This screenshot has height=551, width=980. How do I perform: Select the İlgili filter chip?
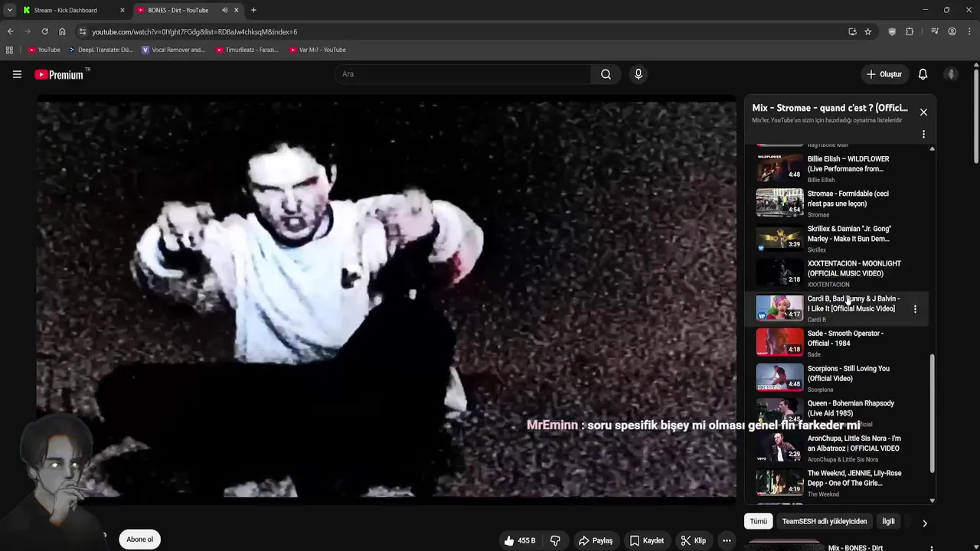(x=888, y=521)
